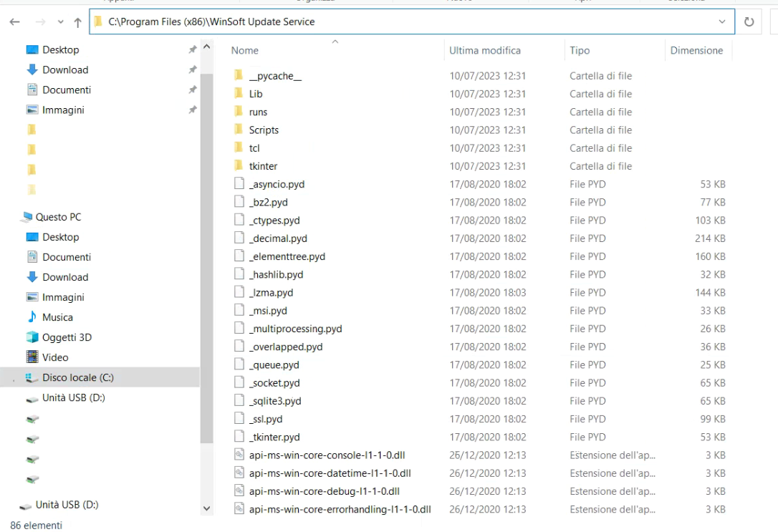
Task: Go up one folder level
Action: pos(77,21)
